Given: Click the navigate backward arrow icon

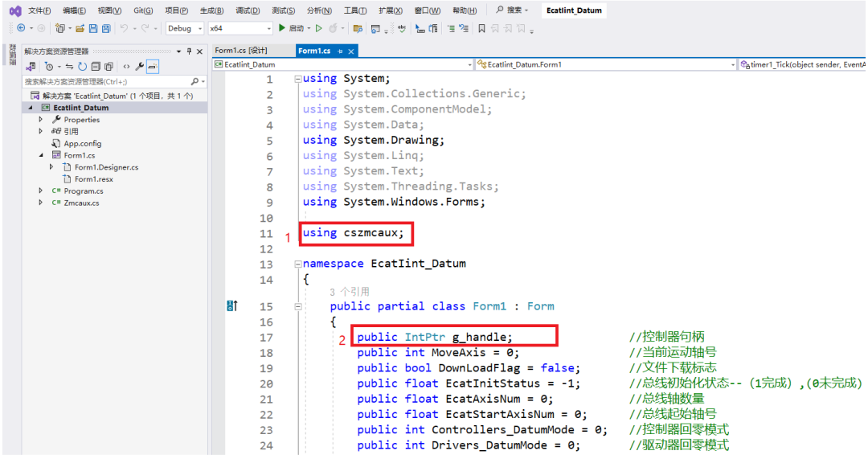Looking at the screenshot, I should click(21, 28).
